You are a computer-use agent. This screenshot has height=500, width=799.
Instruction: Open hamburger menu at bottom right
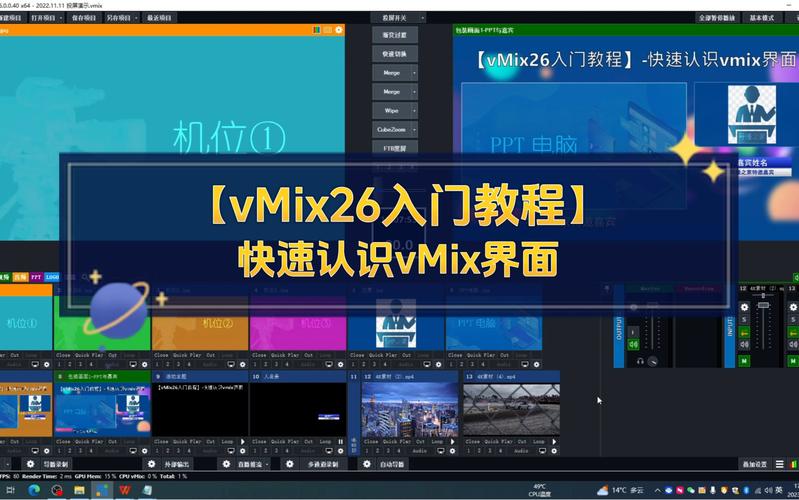point(780,464)
